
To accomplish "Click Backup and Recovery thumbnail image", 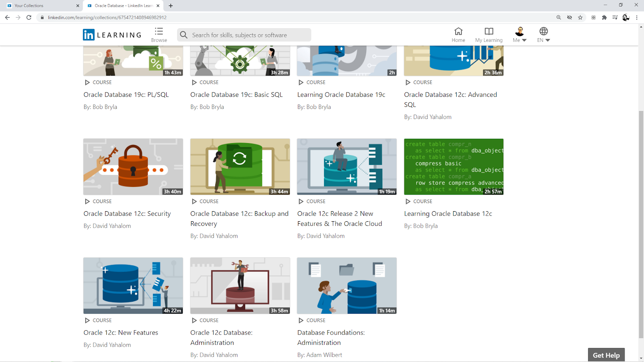I will point(240,167).
